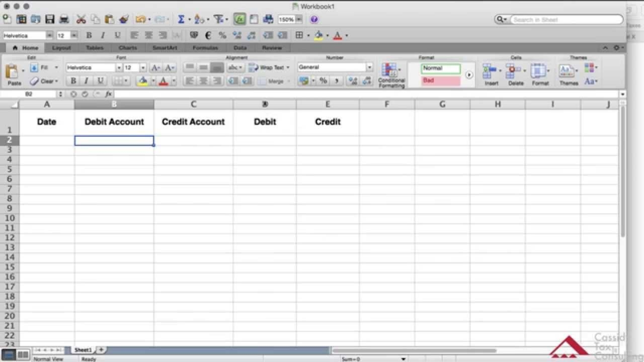Toggle Bold in the ribbon Font group
The image size is (644, 362).
coord(73,81)
